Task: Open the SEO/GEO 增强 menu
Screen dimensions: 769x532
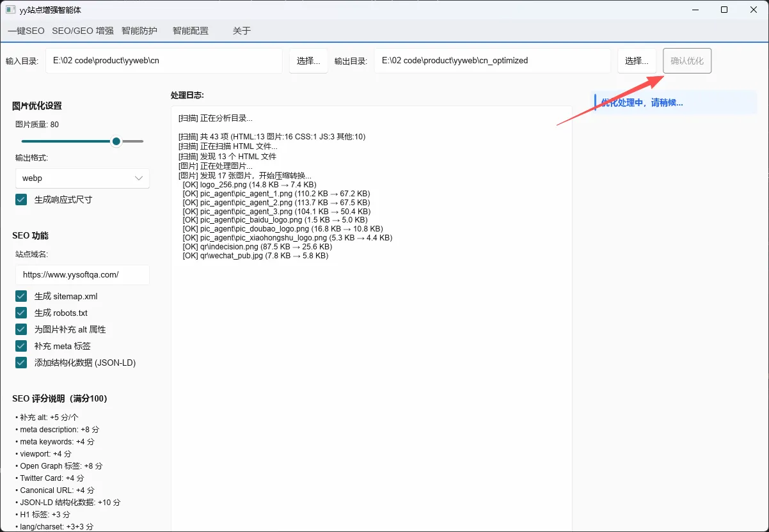Action: tap(83, 31)
